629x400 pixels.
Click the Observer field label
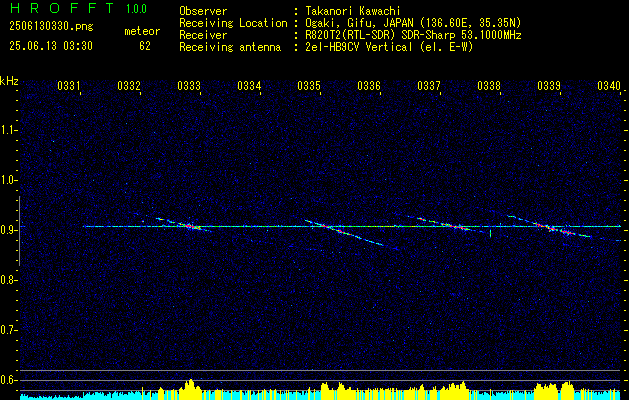203,11
